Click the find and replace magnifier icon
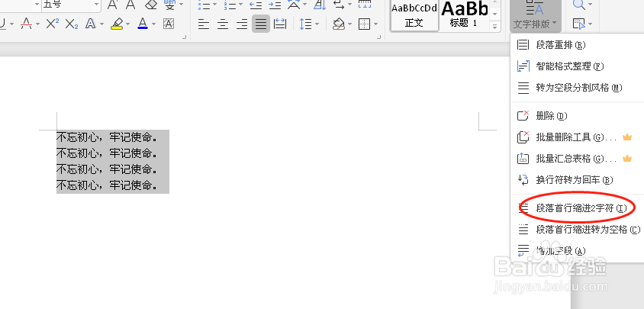Screen dimensions: 644x309 click(x=579, y=5)
